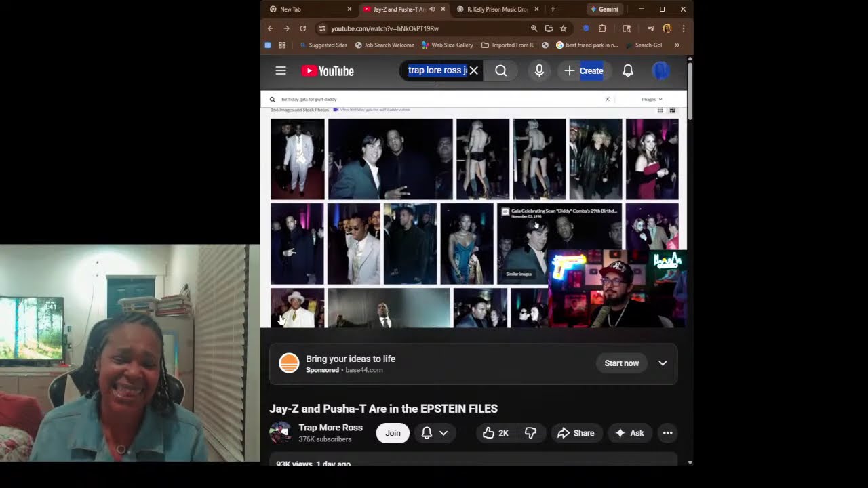Screen dimensions: 868x488
Task: Click the install app icon in address bar
Action: click(549, 28)
